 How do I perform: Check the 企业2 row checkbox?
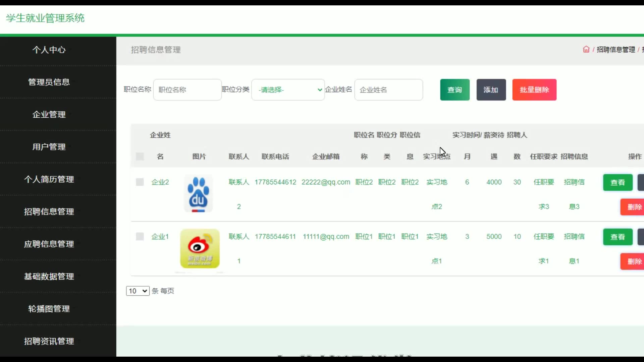pos(140,182)
